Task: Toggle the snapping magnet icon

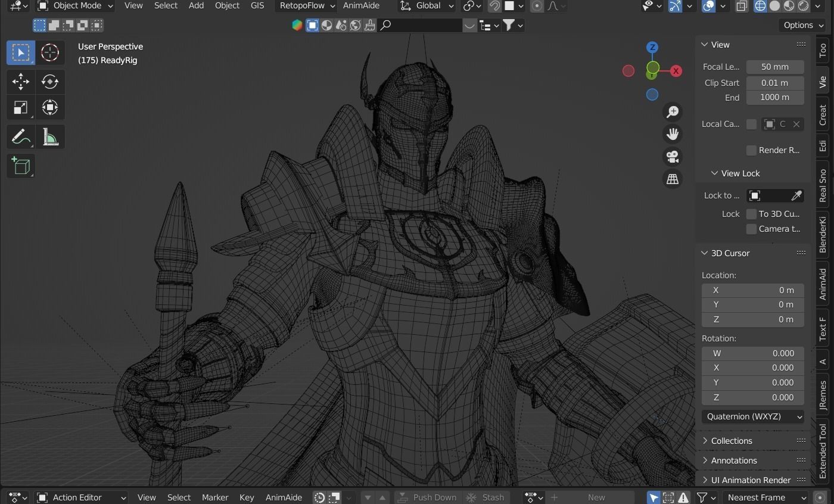Action: pos(494,6)
